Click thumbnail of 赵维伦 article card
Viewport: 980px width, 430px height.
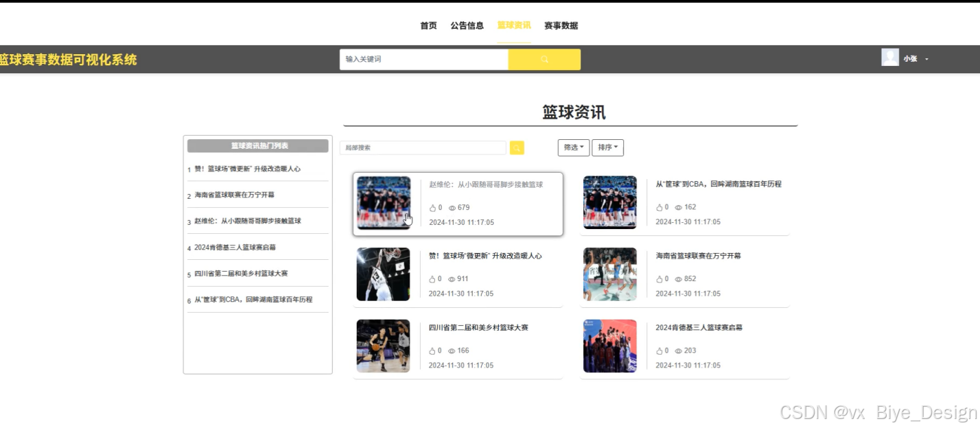[384, 203]
